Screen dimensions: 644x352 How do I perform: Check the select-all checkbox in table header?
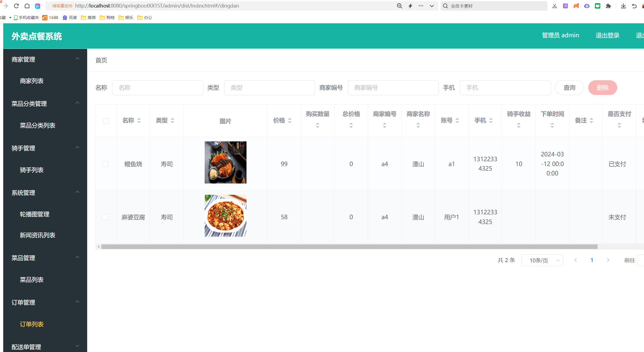tap(106, 121)
